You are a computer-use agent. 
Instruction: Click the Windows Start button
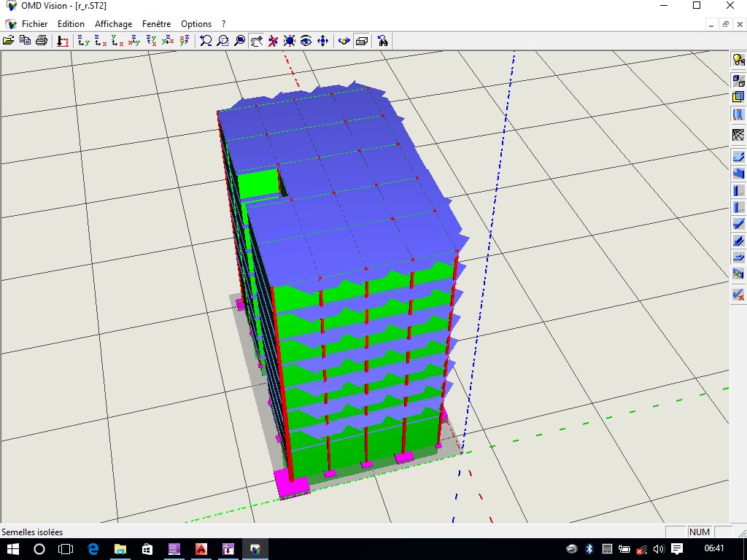pyautogui.click(x=12, y=548)
